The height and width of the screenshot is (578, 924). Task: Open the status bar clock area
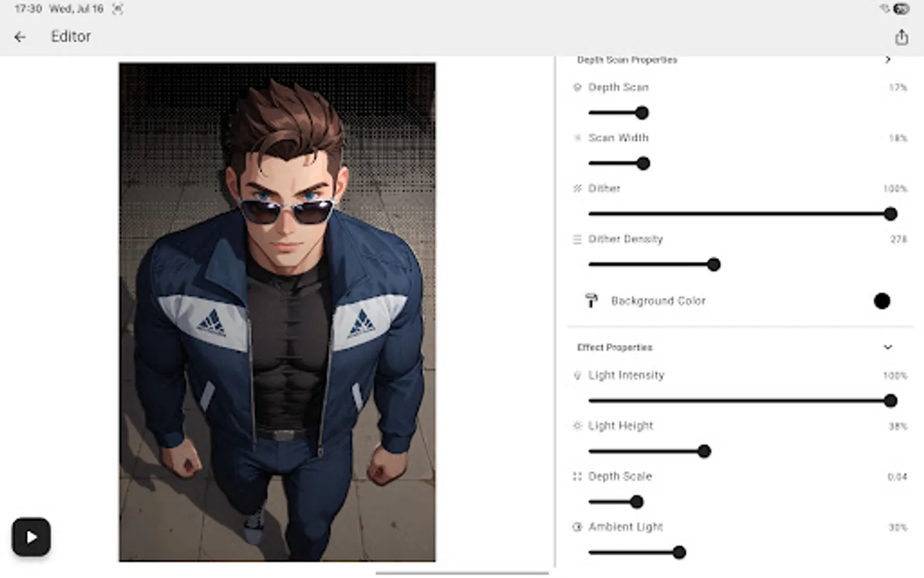pos(19,9)
